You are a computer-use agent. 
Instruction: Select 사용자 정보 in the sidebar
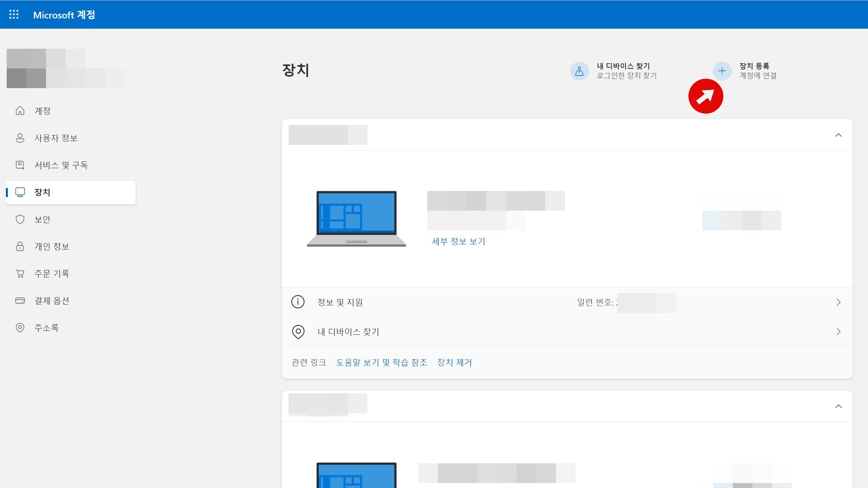pos(56,138)
